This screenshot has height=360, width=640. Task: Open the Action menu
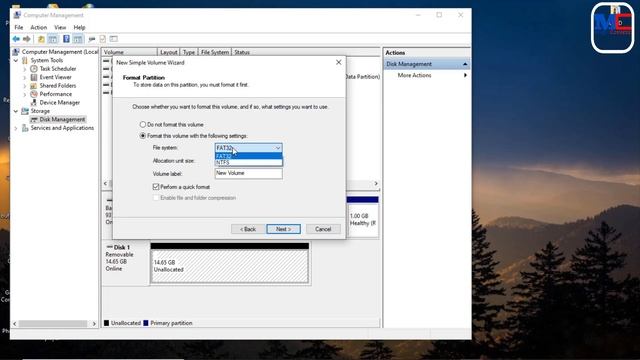coord(39,27)
